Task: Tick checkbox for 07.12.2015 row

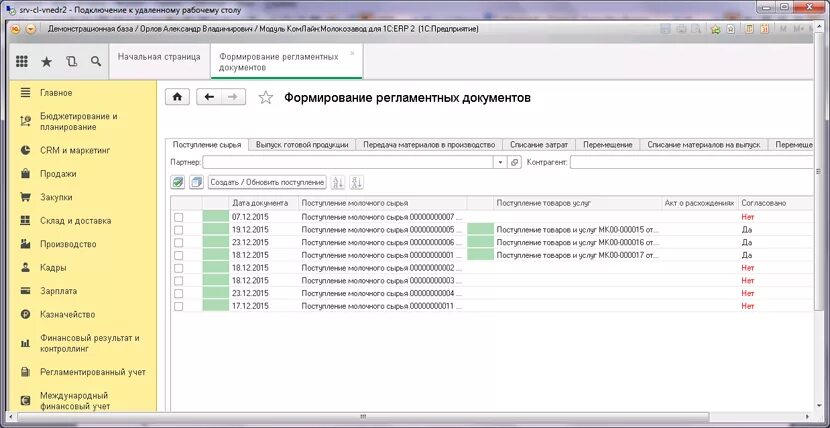Action: pyautogui.click(x=179, y=217)
